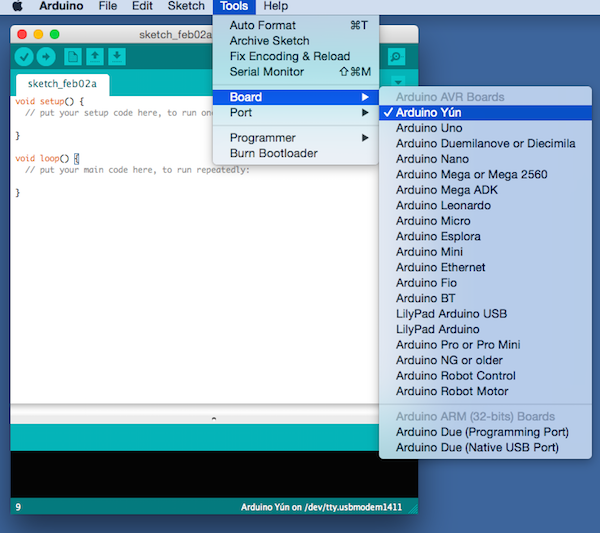Select Arduino NG or older
The height and width of the screenshot is (533, 600).
485,360
